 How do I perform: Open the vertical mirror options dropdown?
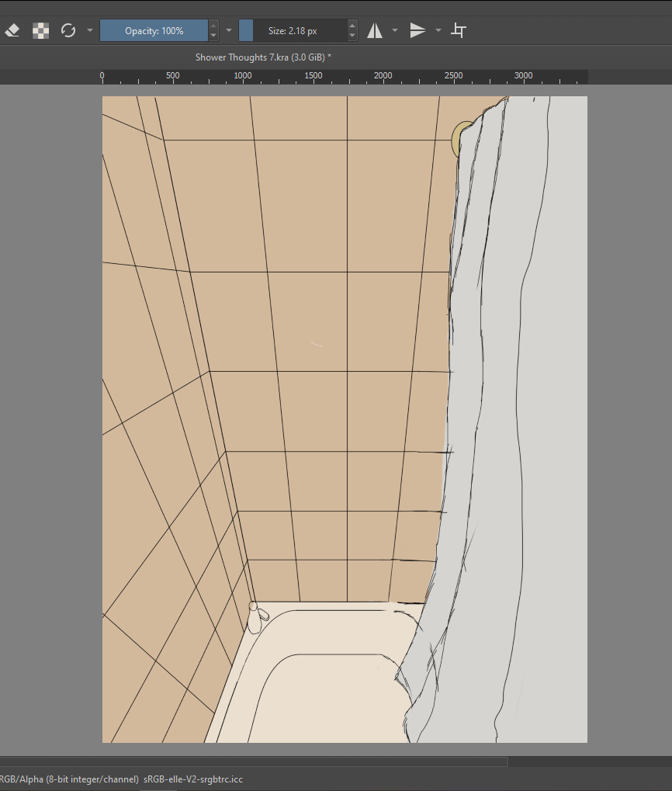click(x=438, y=31)
